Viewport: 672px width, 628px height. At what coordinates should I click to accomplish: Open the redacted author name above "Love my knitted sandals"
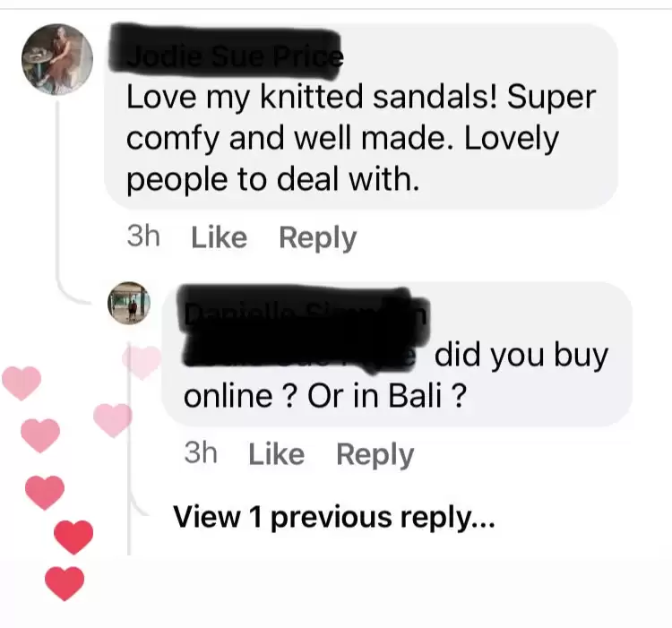tap(226, 55)
